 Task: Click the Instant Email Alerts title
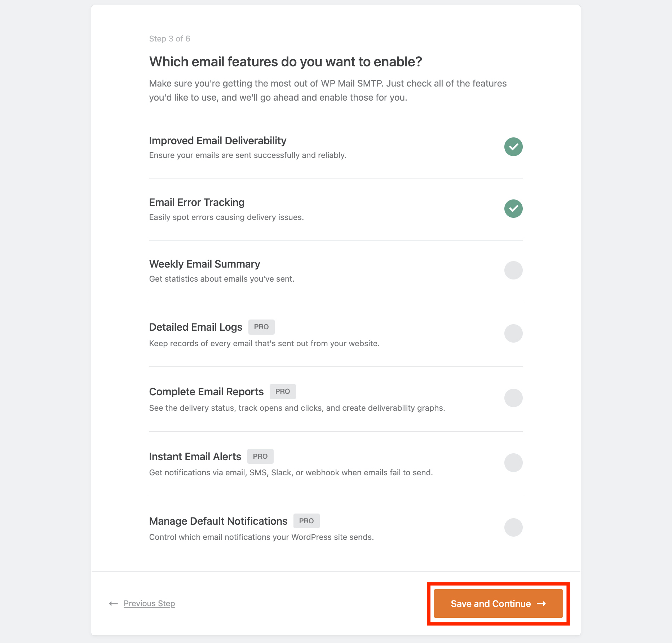195,457
